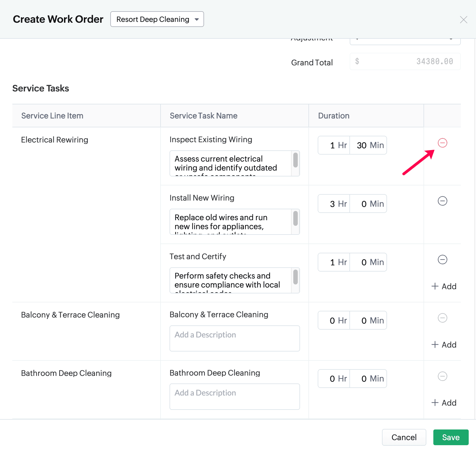
Task: Click hours field for Install New Wiring
Action: [x=333, y=204]
